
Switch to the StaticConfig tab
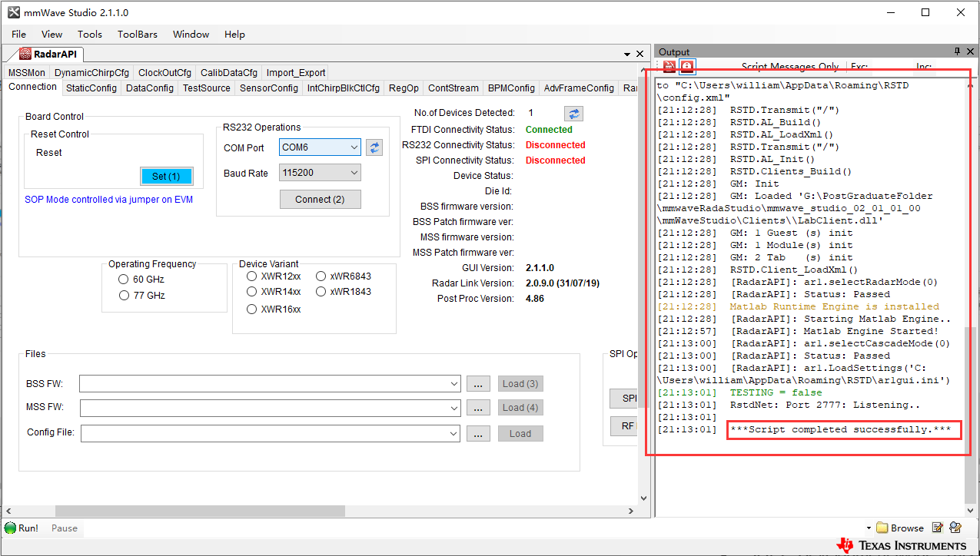click(91, 88)
